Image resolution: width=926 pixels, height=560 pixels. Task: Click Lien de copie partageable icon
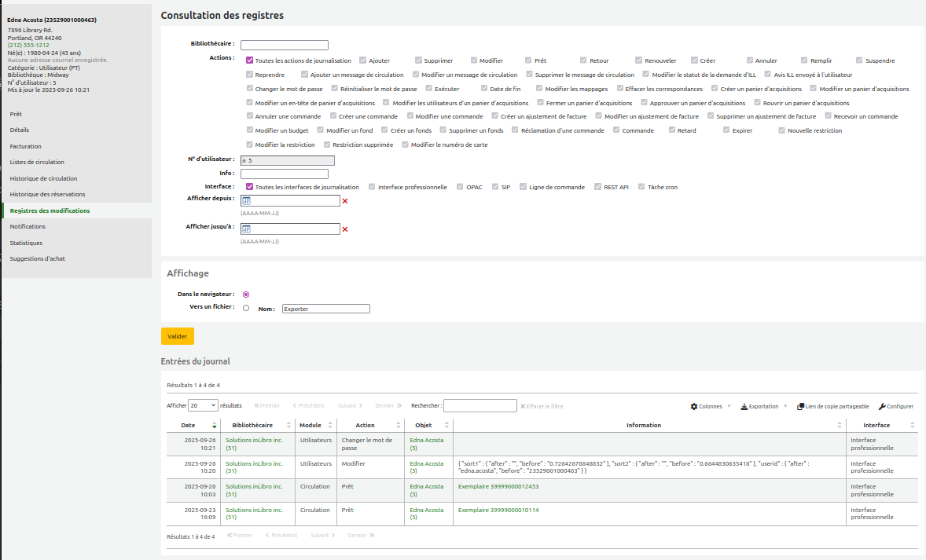(800, 407)
